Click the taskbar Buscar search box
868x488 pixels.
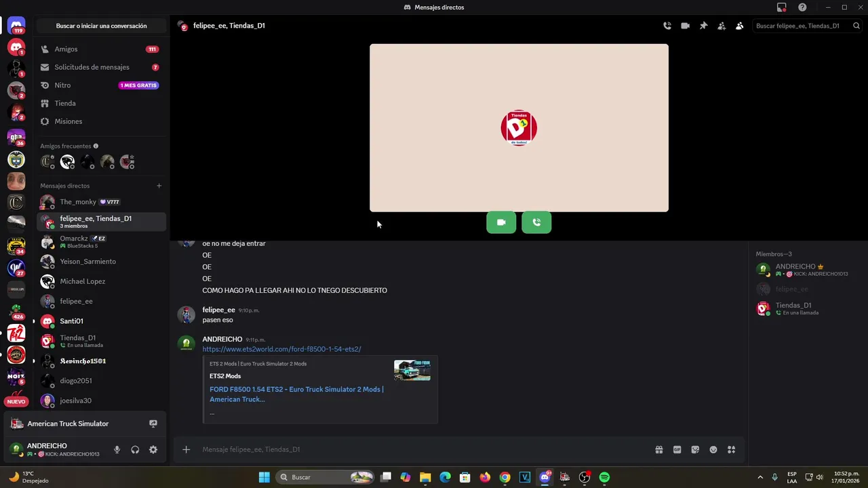click(325, 477)
